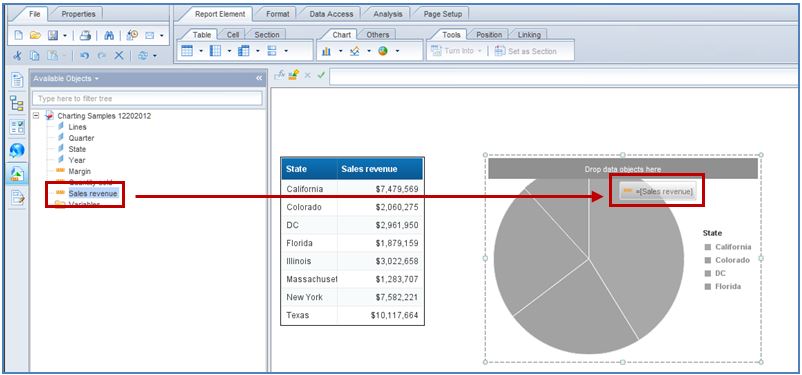This screenshot has width=802, height=375.
Task: Insert a line chart icon
Action: (354, 51)
